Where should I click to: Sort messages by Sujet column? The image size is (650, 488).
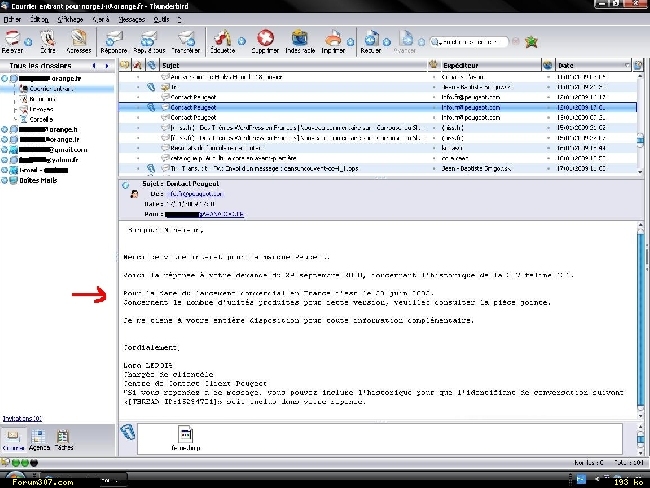tap(293, 65)
